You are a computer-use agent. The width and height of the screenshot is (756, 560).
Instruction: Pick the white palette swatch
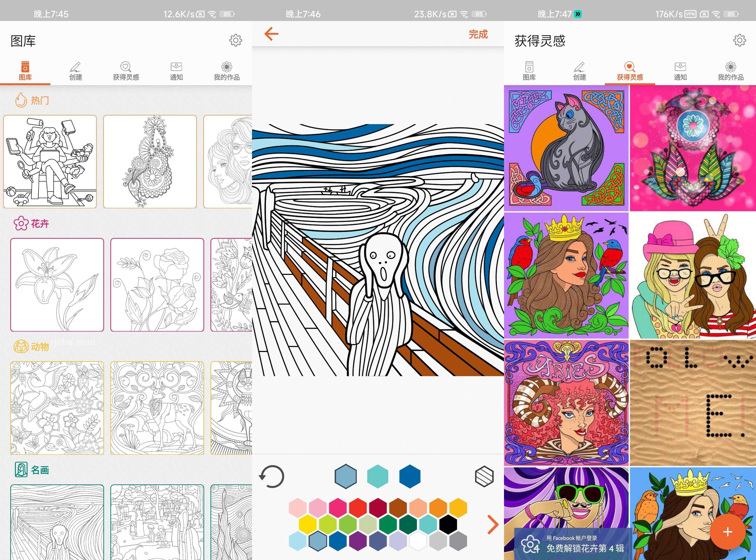(418, 541)
